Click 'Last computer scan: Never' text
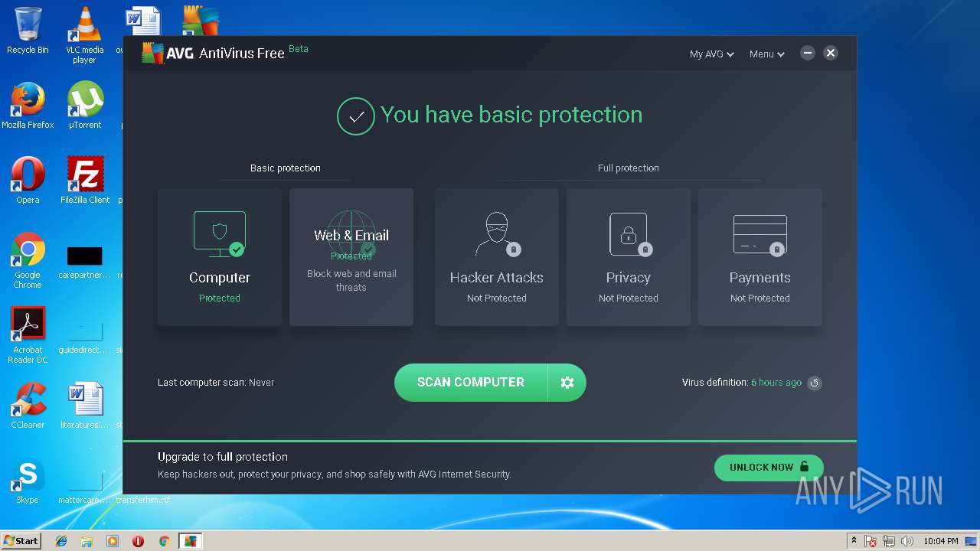The image size is (980, 551). pos(216,383)
